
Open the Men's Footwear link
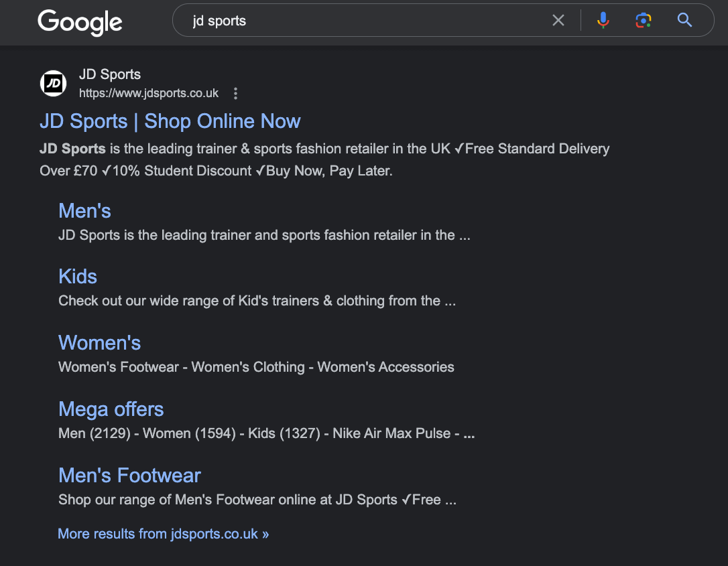point(129,475)
